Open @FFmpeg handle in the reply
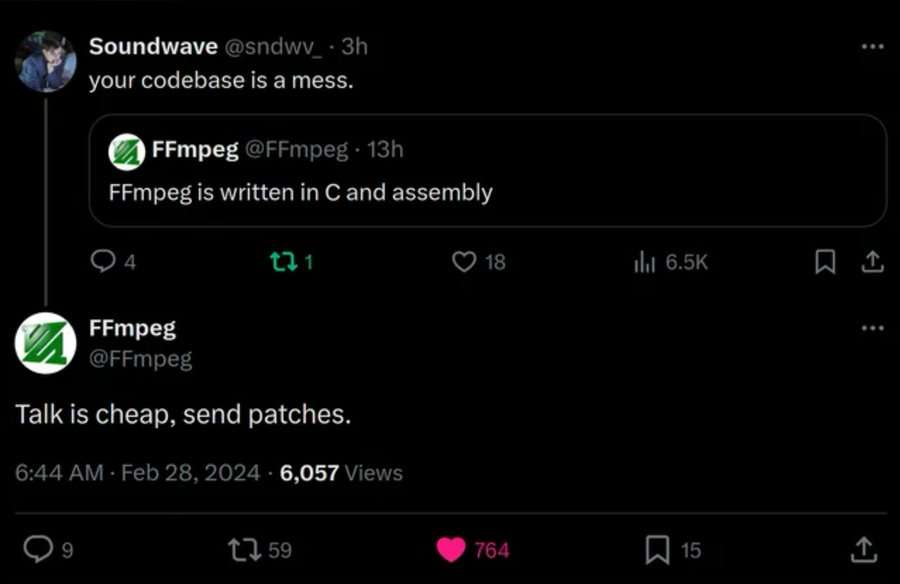The image size is (900, 584). (142, 358)
